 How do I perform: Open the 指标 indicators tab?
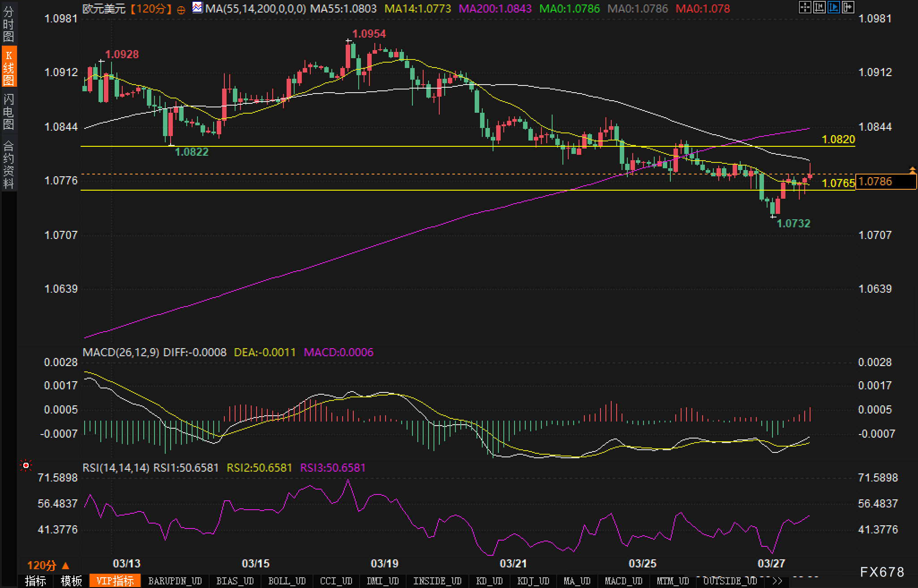pos(35,581)
